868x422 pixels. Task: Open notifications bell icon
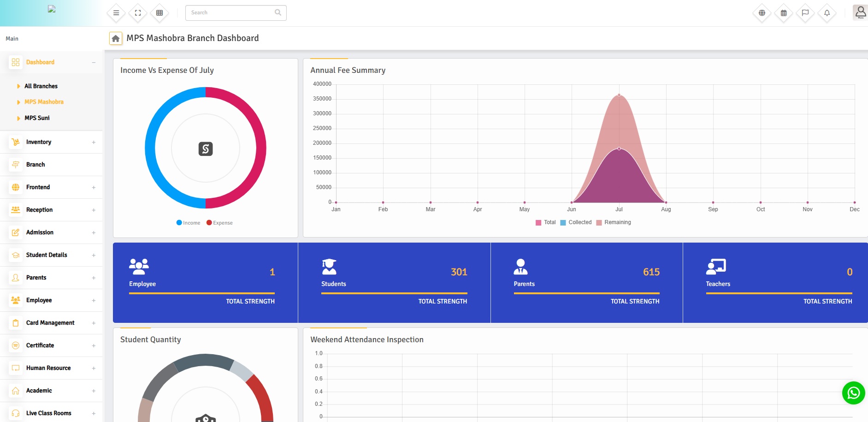(x=827, y=13)
